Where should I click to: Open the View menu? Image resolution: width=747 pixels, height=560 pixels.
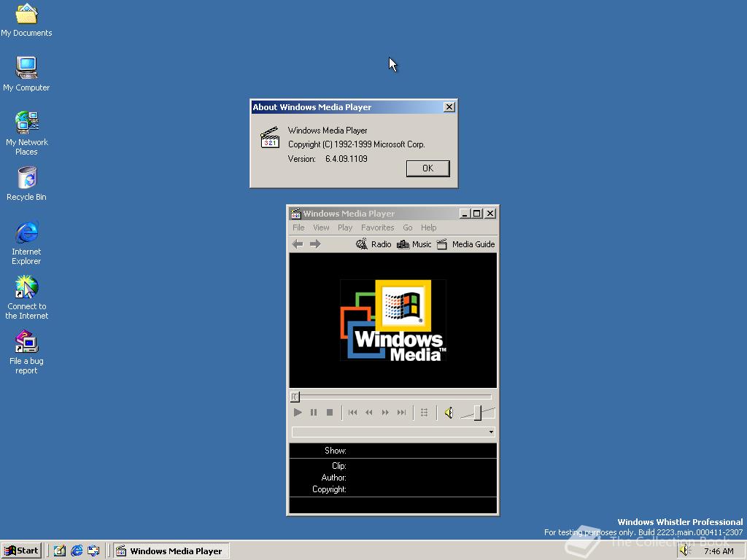(321, 227)
